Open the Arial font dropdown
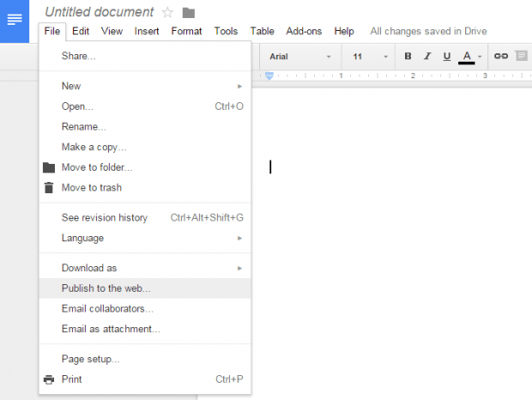 click(299, 57)
